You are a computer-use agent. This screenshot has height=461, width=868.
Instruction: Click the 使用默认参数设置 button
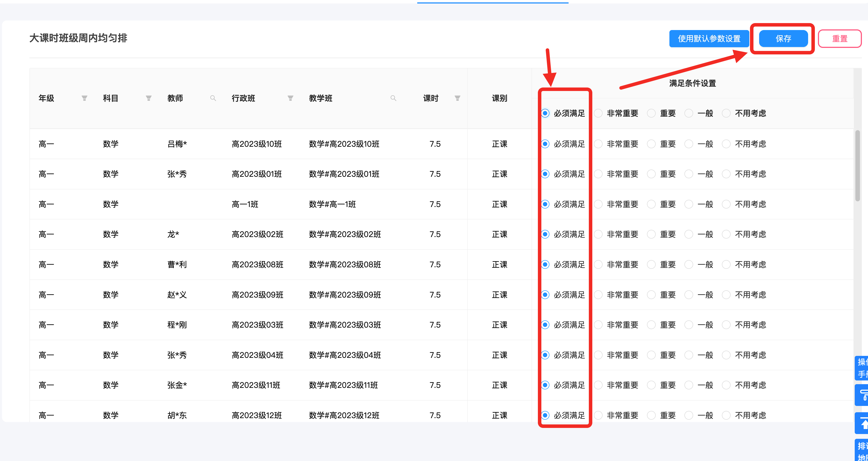(x=709, y=39)
